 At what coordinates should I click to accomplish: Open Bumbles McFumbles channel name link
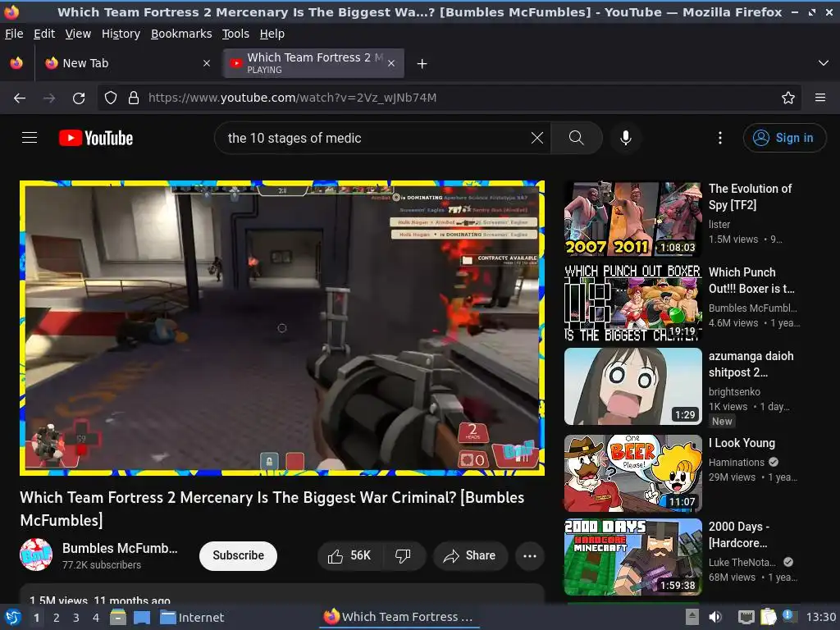click(120, 549)
